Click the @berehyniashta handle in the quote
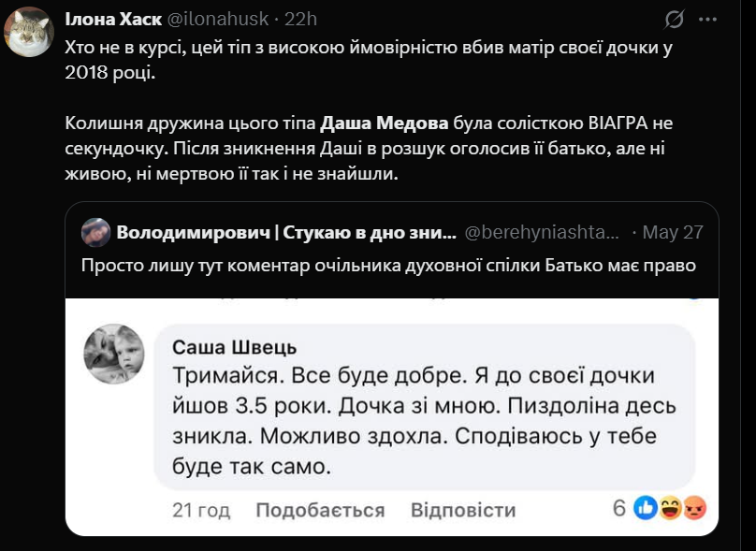The width and height of the screenshot is (756, 551). (x=542, y=232)
